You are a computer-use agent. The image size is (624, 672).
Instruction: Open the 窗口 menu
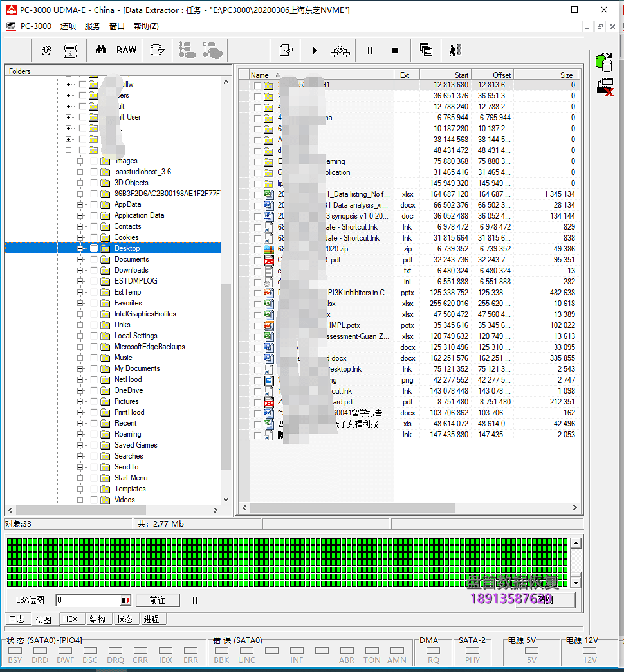click(116, 26)
